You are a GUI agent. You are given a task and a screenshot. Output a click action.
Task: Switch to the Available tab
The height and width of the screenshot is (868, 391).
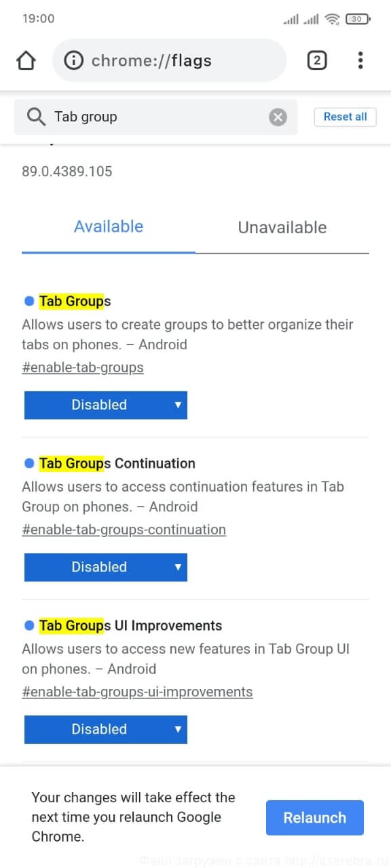(x=109, y=226)
